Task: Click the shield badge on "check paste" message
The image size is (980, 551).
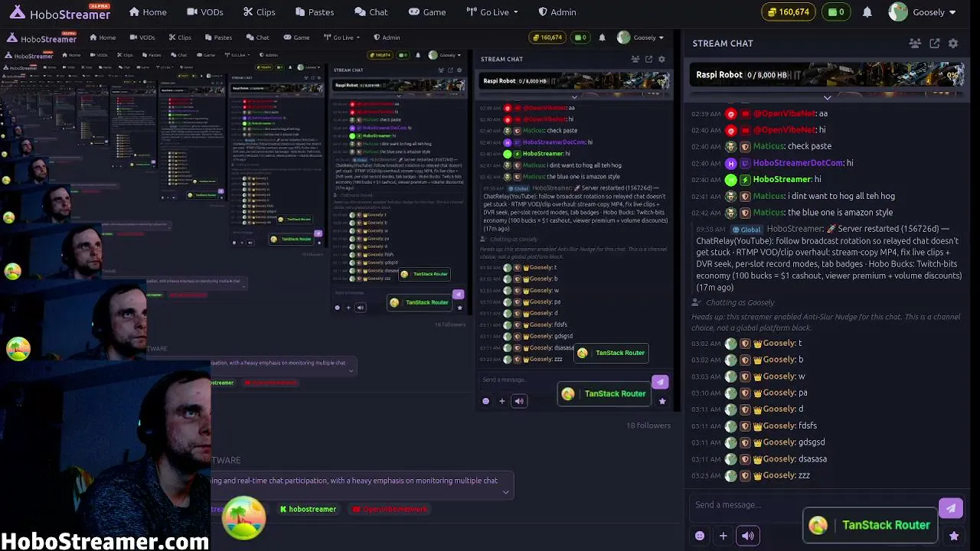Action: click(745, 146)
